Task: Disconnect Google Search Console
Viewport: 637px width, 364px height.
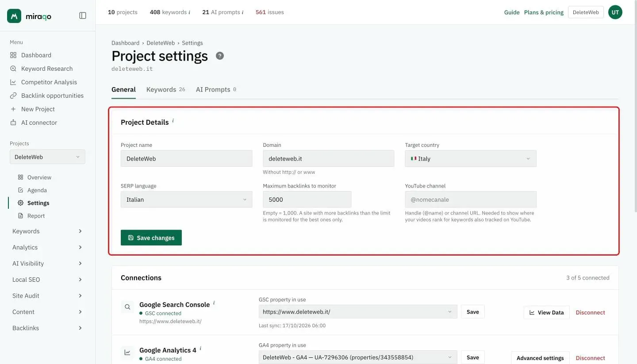Action: point(590,312)
